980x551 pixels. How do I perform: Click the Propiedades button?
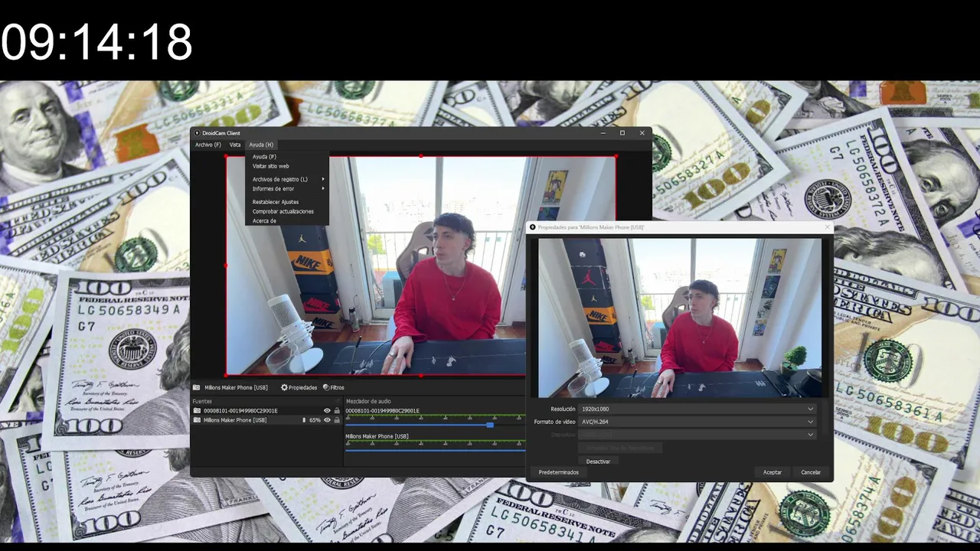pyautogui.click(x=299, y=387)
